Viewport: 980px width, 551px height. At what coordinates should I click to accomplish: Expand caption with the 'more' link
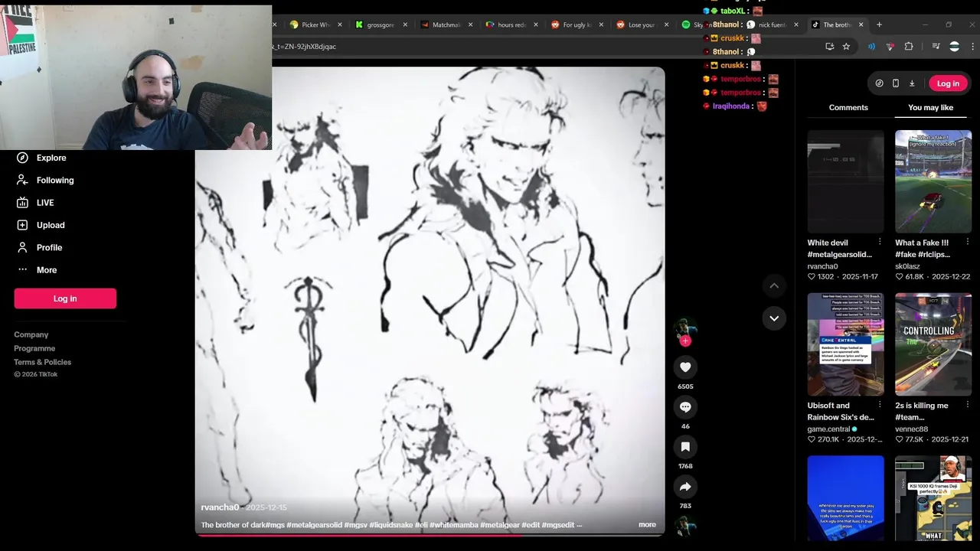pos(647,525)
